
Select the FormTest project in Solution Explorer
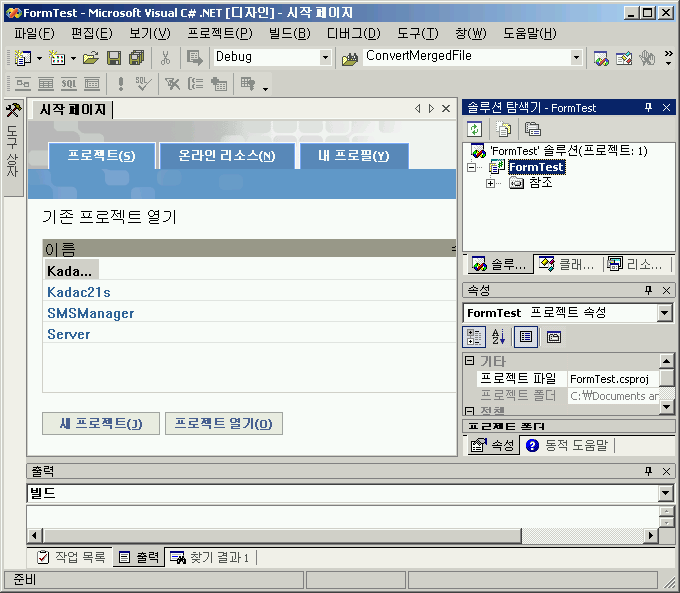coord(536,167)
